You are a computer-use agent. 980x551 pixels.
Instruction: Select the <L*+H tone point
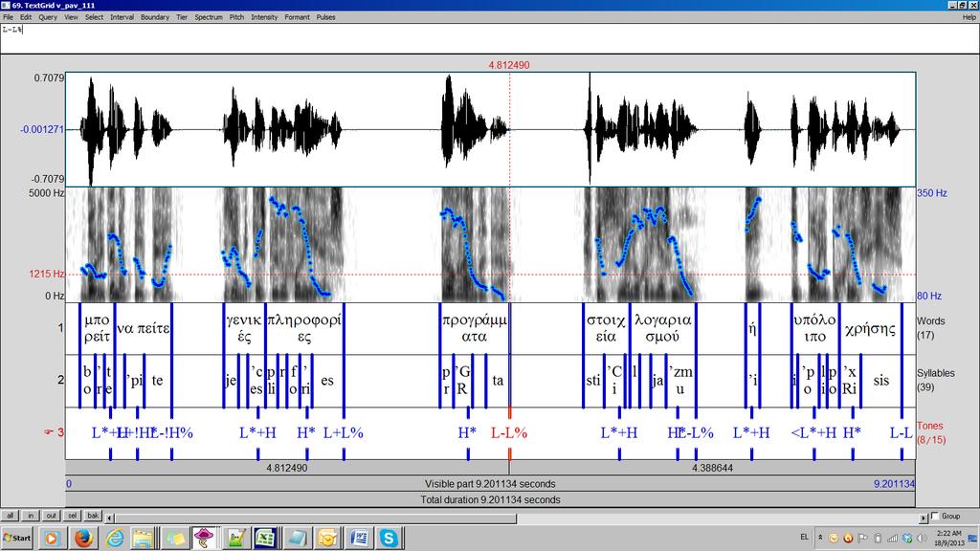coord(813,432)
